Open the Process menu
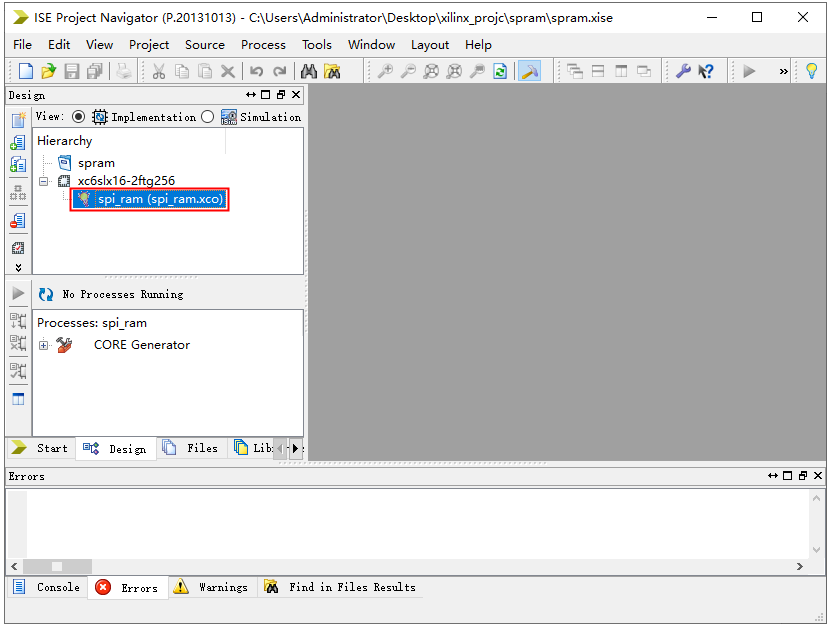Screen dimensions: 829x626 [263, 44]
